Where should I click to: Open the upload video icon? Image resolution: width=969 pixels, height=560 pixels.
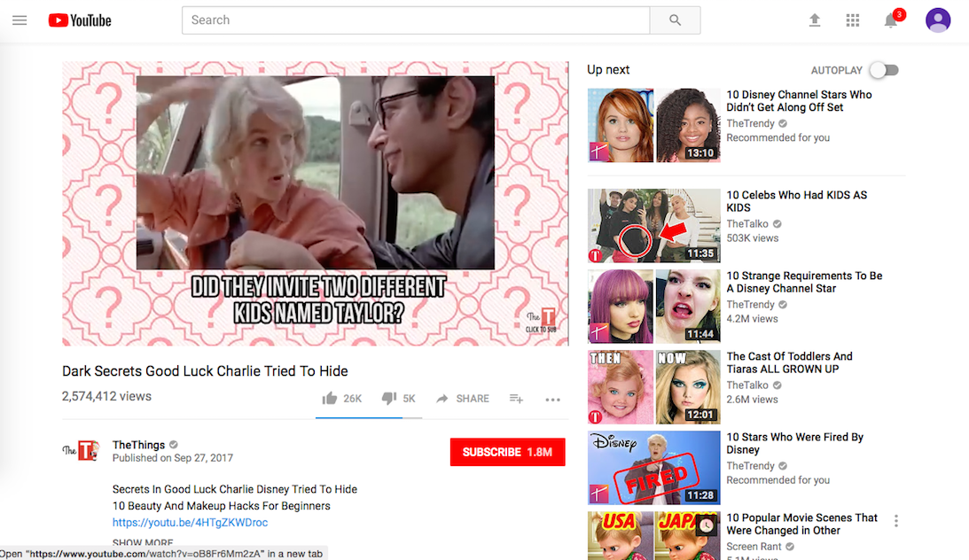tap(815, 20)
